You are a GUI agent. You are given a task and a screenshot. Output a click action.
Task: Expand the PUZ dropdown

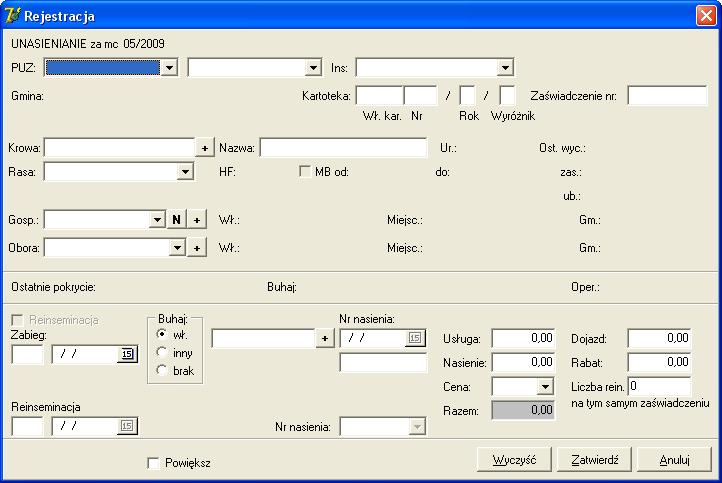pos(169,68)
